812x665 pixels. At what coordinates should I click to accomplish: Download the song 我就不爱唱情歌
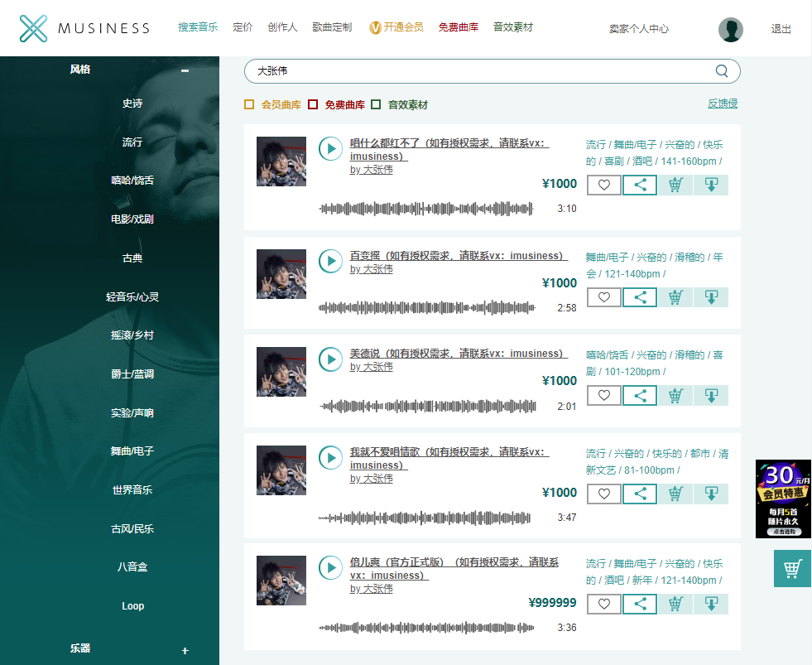[x=711, y=494]
